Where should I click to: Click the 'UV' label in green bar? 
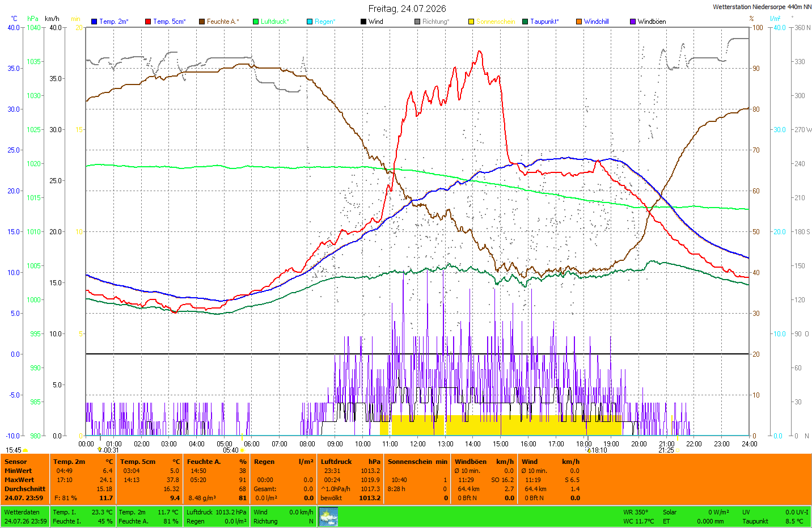(x=746, y=512)
